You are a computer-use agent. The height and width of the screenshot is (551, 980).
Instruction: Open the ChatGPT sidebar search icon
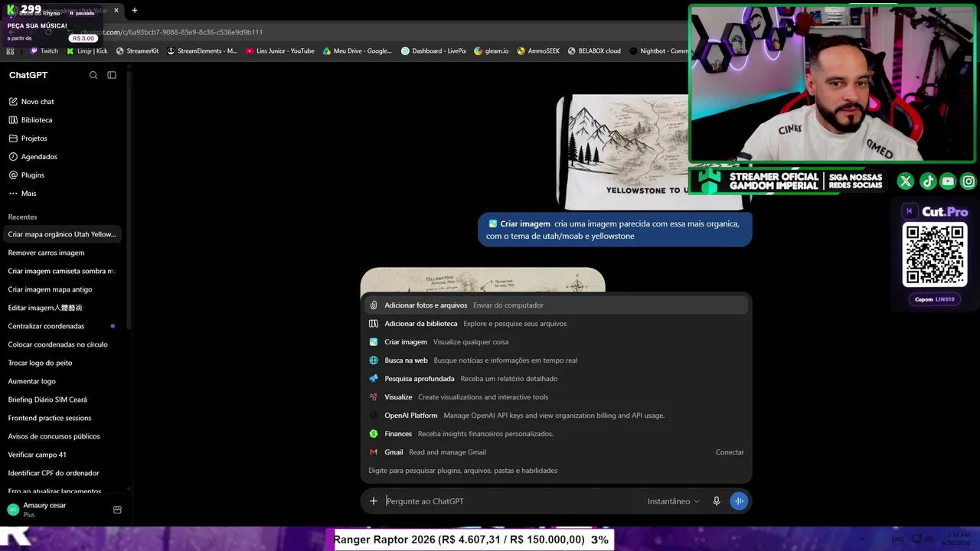click(93, 75)
